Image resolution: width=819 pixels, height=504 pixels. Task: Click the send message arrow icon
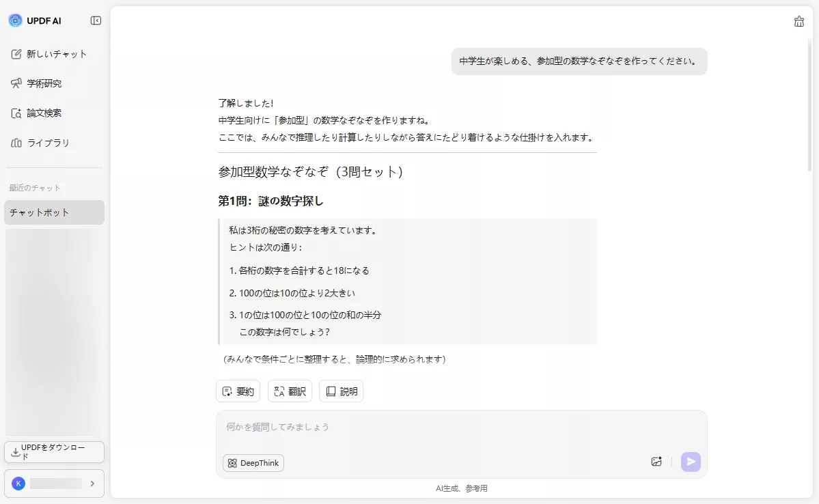tap(690, 462)
